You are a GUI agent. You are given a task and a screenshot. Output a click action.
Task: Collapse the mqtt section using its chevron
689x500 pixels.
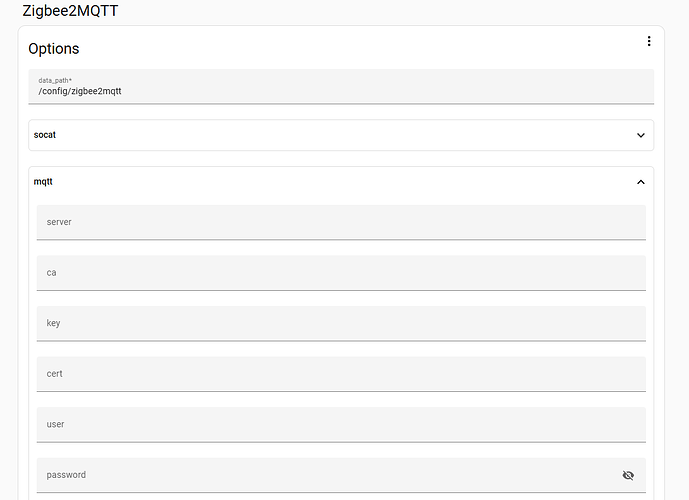pyautogui.click(x=641, y=182)
